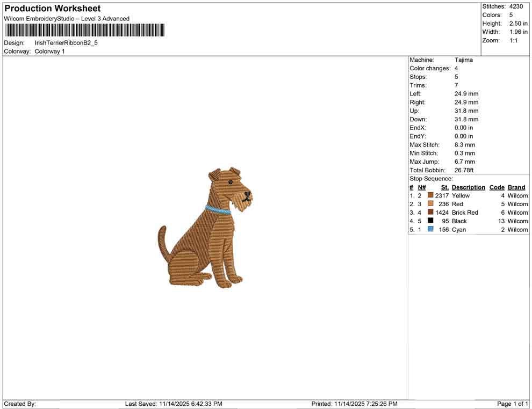Screen dimensions: 532x409
Task: Click the Wilcom EmbroideryStudio branding line
Action: (66, 18)
